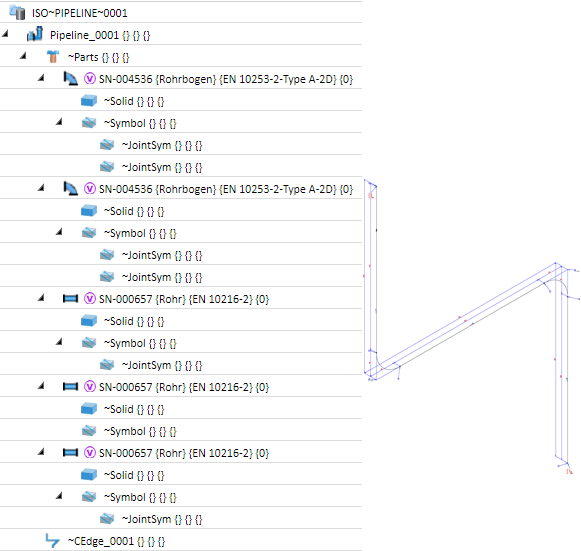581x551 pixels.
Task: Collapse ~Symbol under the second SN-004536
Action: [59, 232]
